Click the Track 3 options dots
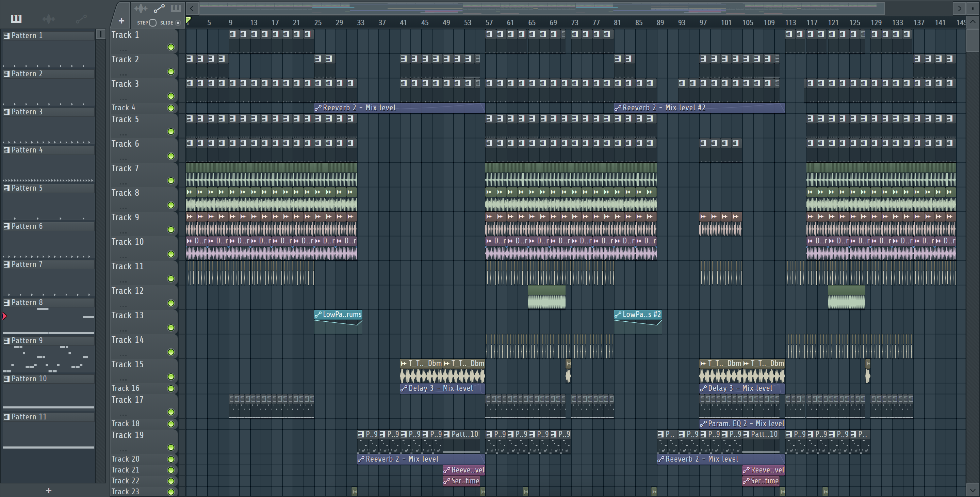The width and height of the screenshot is (980, 497). coord(123,99)
